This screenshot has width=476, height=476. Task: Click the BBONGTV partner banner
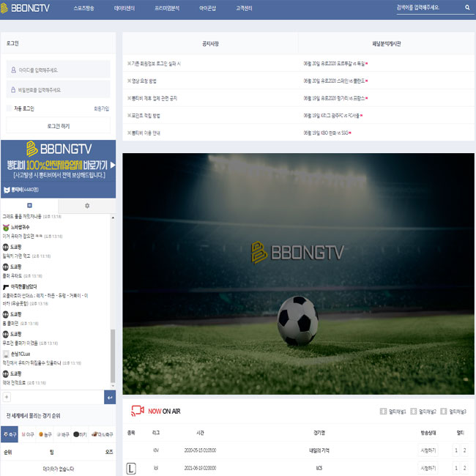click(59, 160)
